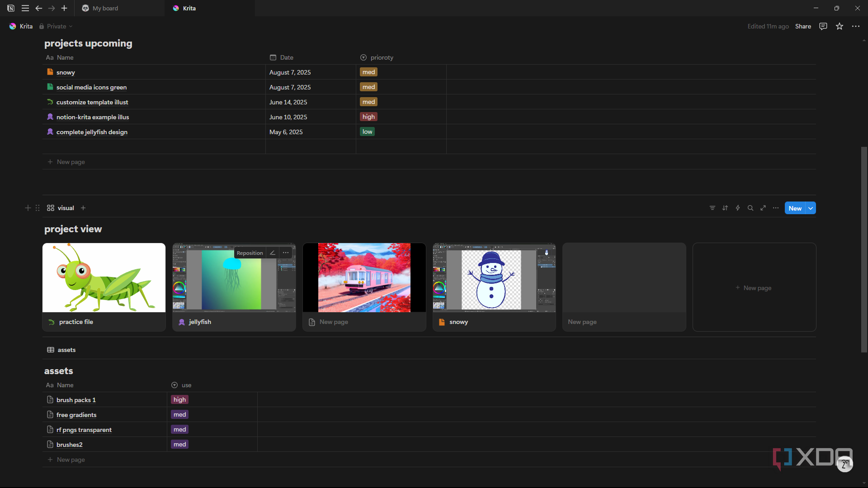Add a block with the plus handle
This screenshot has width=868, height=488.
[28, 208]
